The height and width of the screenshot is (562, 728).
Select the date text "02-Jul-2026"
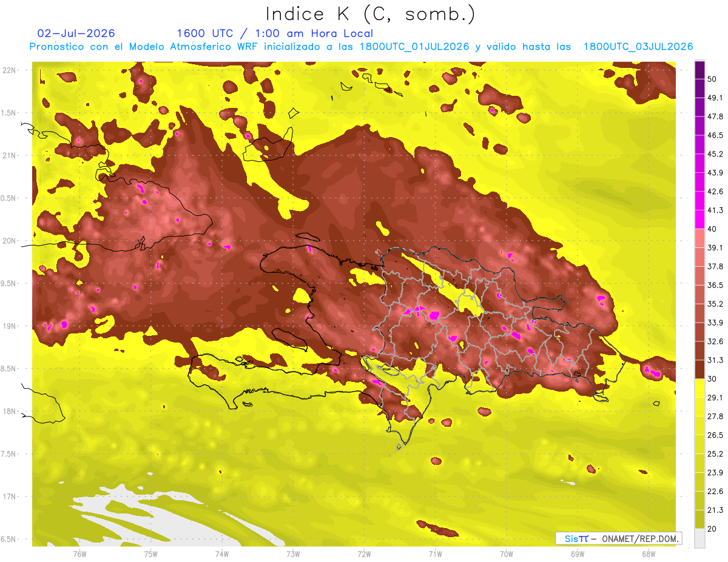tap(76, 33)
